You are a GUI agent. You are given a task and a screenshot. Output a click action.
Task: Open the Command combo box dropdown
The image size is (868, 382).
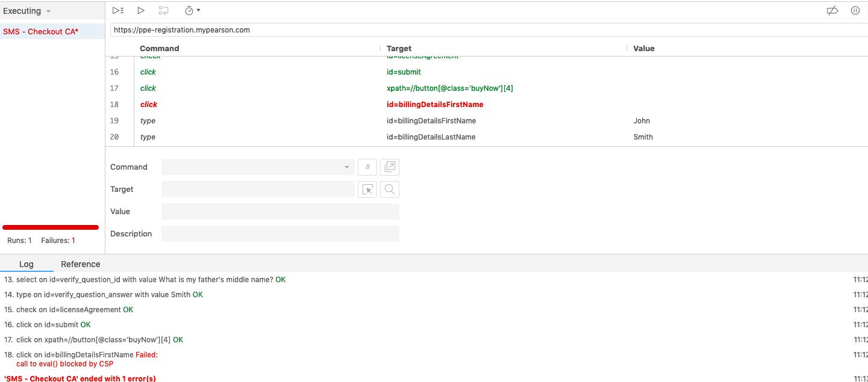[x=346, y=167]
